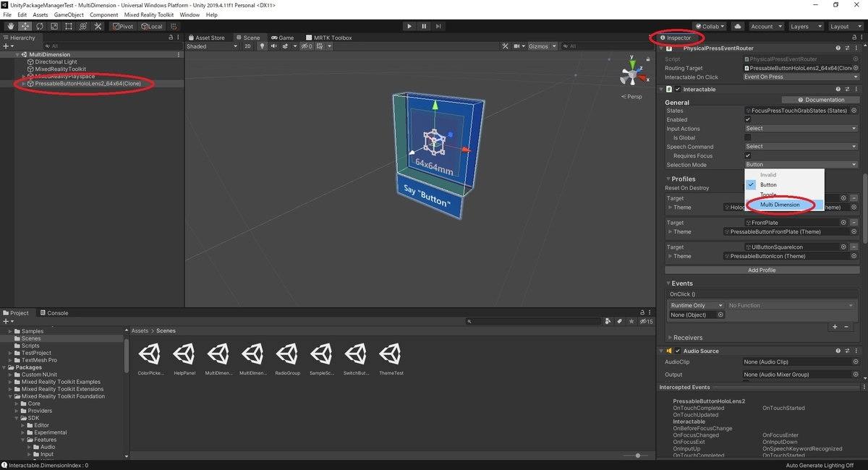Viewport: 868px width, 470px height.
Task: Switch to the Console tab
Action: click(54, 313)
